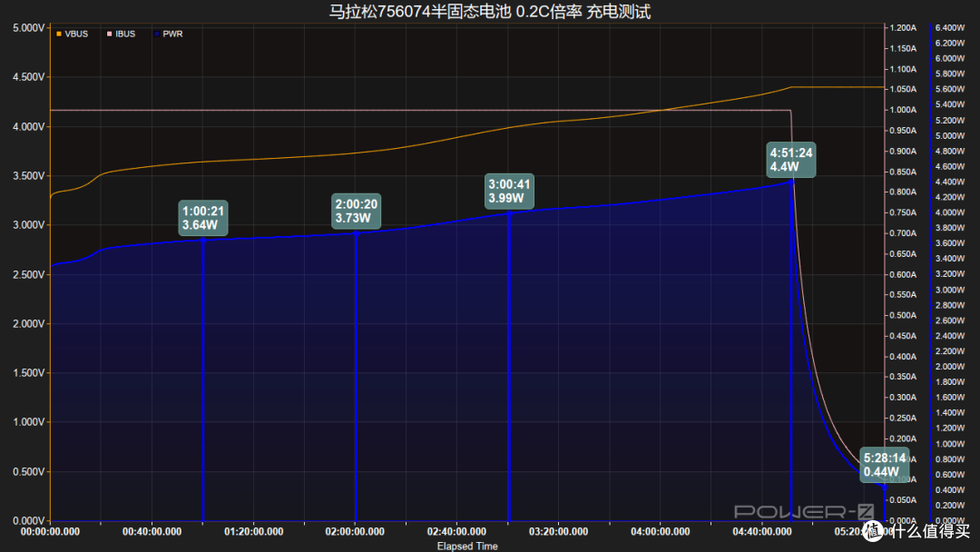Click the 2.000W power axis label

949,366
